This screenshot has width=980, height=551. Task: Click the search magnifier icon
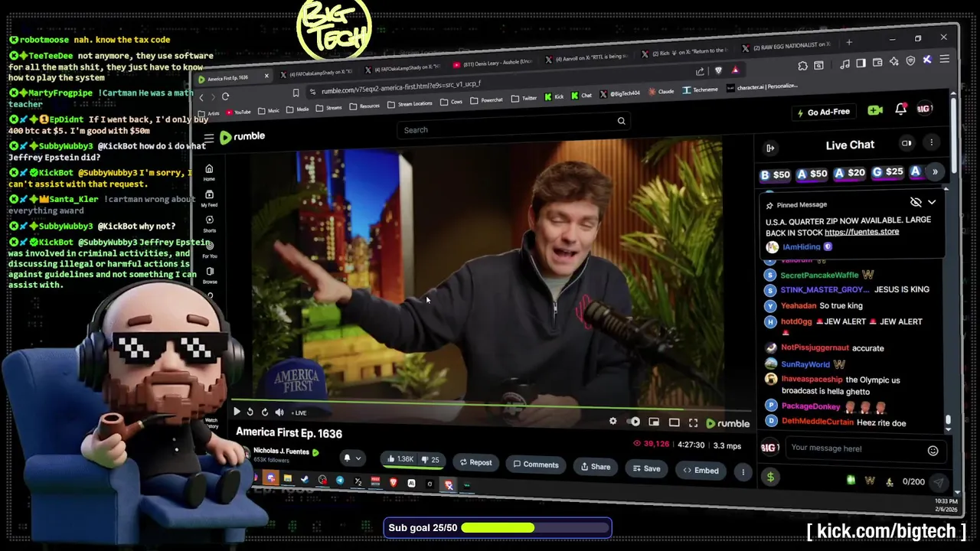click(x=621, y=121)
